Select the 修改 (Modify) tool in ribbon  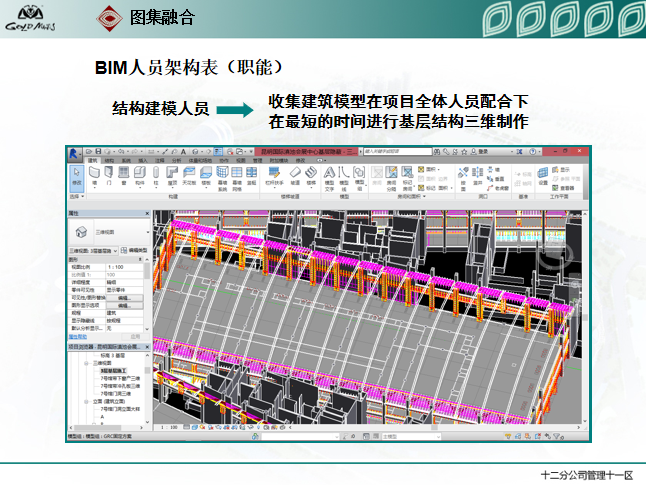tap(77, 177)
